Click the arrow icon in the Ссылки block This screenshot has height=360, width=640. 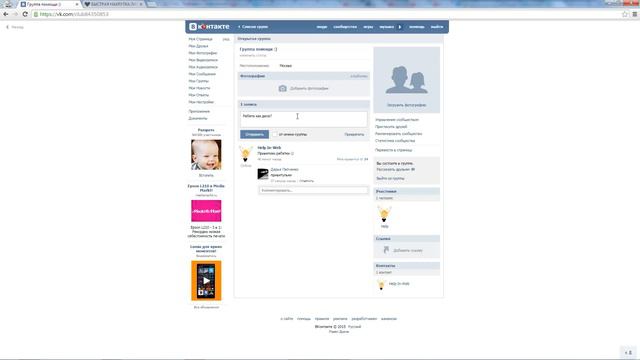(x=386, y=249)
